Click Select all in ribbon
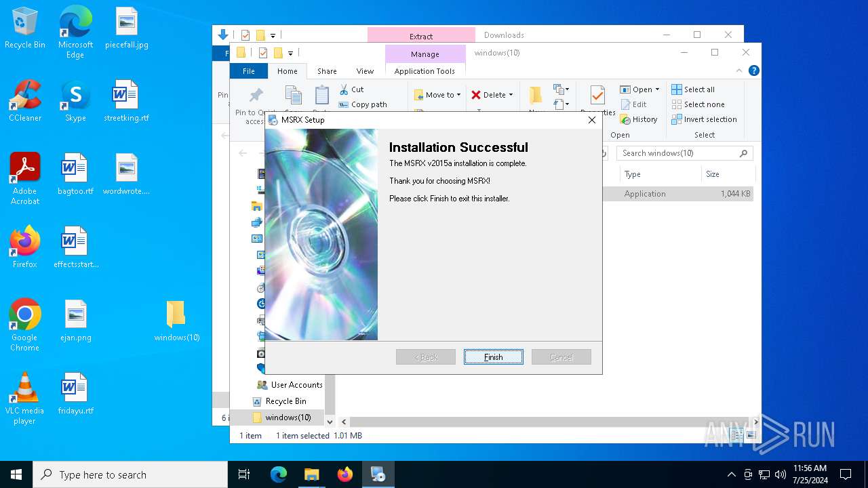Image resolution: width=868 pixels, height=488 pixels. pos(693,89)
